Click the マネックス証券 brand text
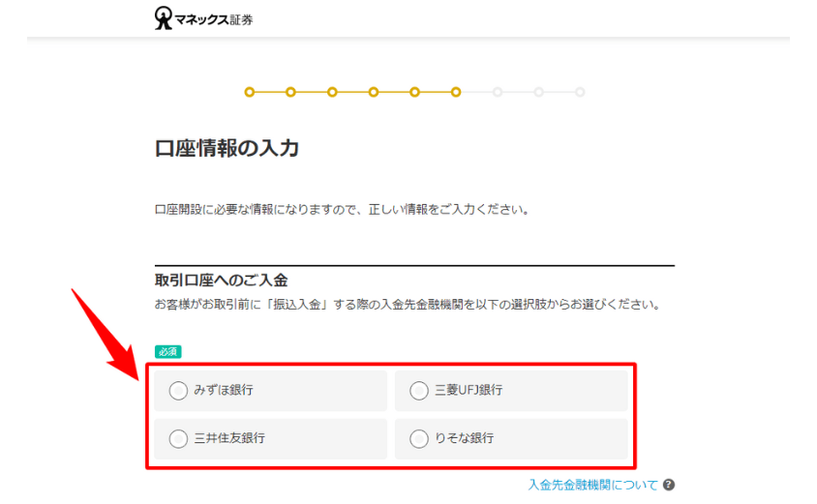The height and width of the screenshot is (504, 817). [x=214, y=19]
